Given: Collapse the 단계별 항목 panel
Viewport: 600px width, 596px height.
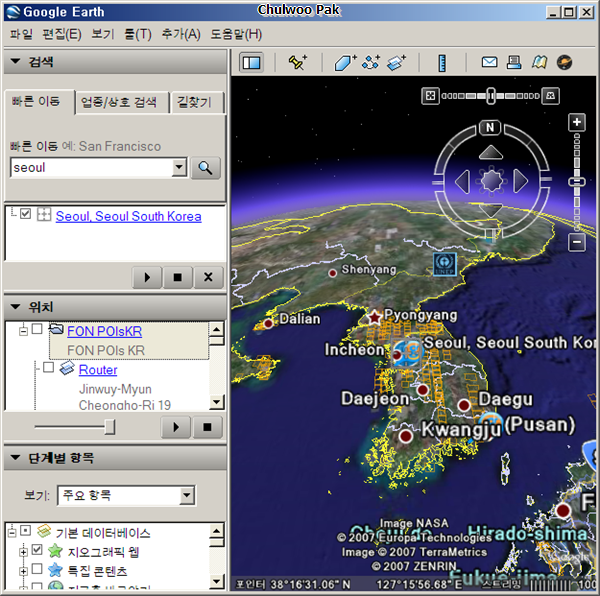Looking at the screenshot, I should [16, 457].
